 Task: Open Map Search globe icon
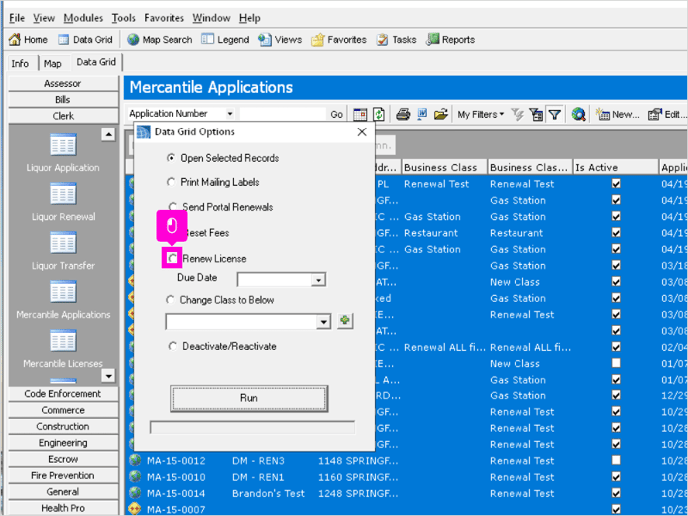[x=133, y=39]
